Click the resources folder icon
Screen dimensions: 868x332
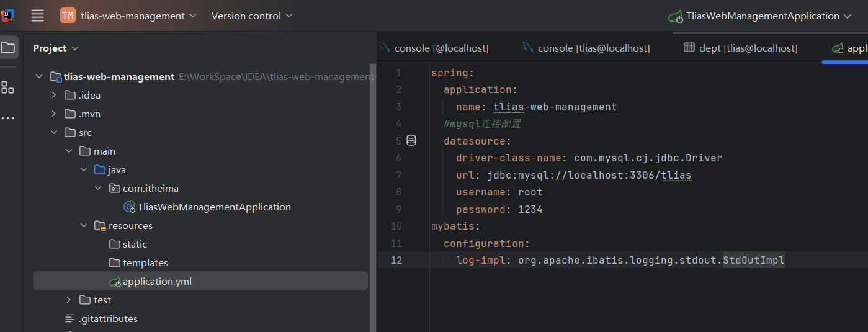[100, 226]
